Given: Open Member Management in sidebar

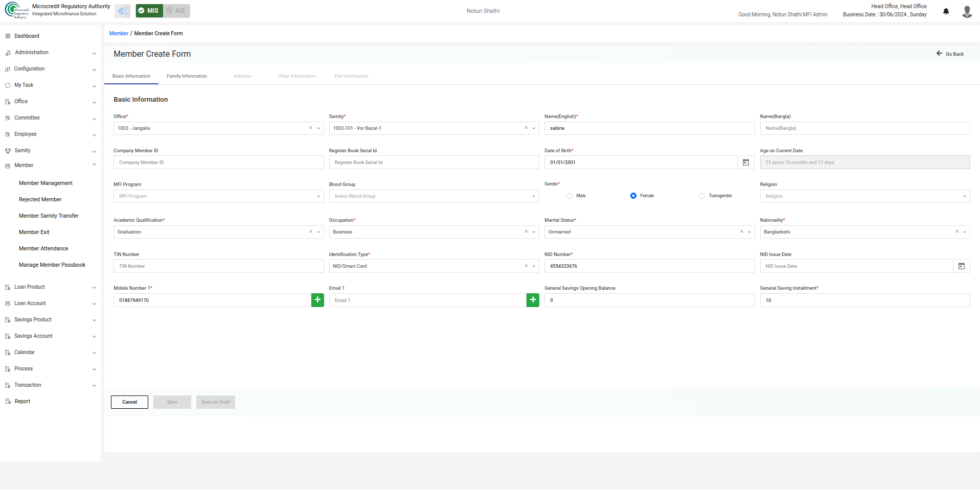Looking at the screenshot, I should 45,183.
